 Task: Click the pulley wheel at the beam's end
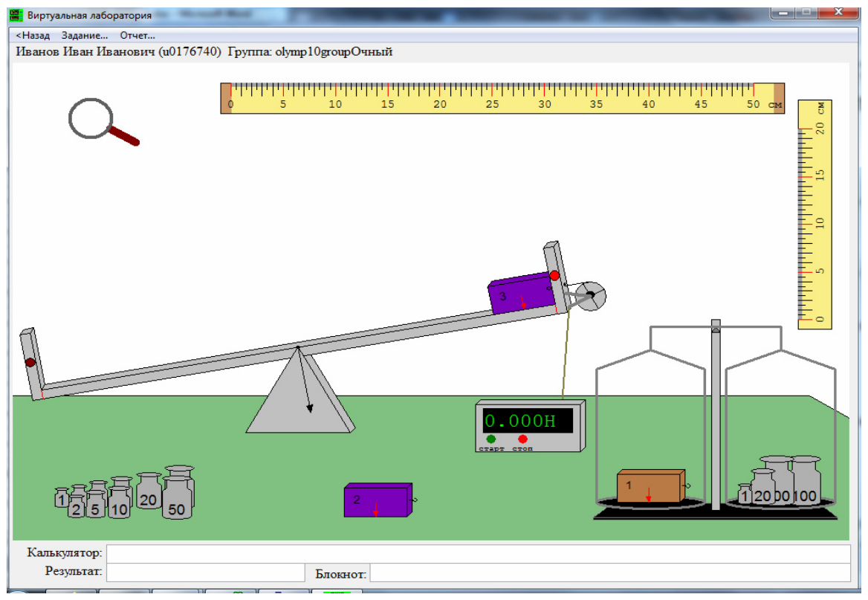(x=590, y=296)
